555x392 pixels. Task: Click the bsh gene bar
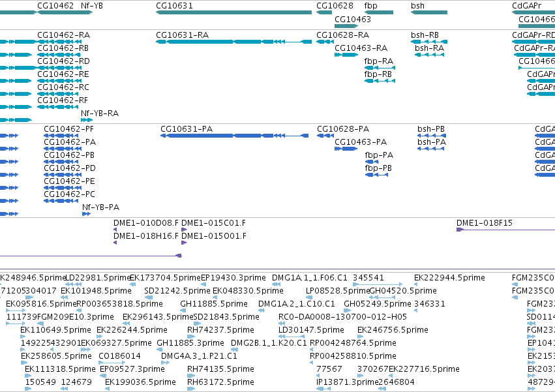click(429, 12)
